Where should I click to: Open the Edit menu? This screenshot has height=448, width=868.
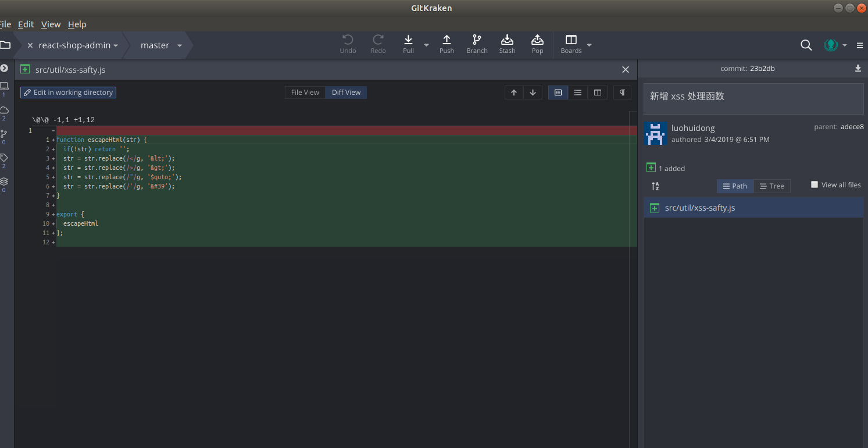coord(26,24)
